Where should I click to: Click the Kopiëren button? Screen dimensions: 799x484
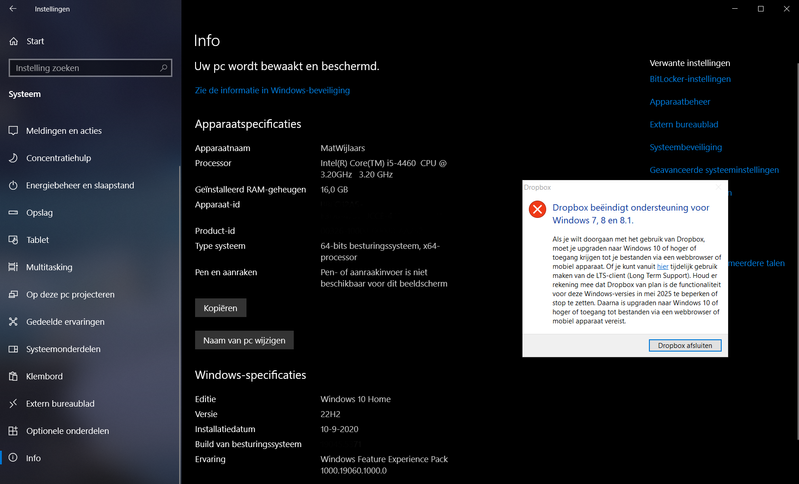coord(220,308)
